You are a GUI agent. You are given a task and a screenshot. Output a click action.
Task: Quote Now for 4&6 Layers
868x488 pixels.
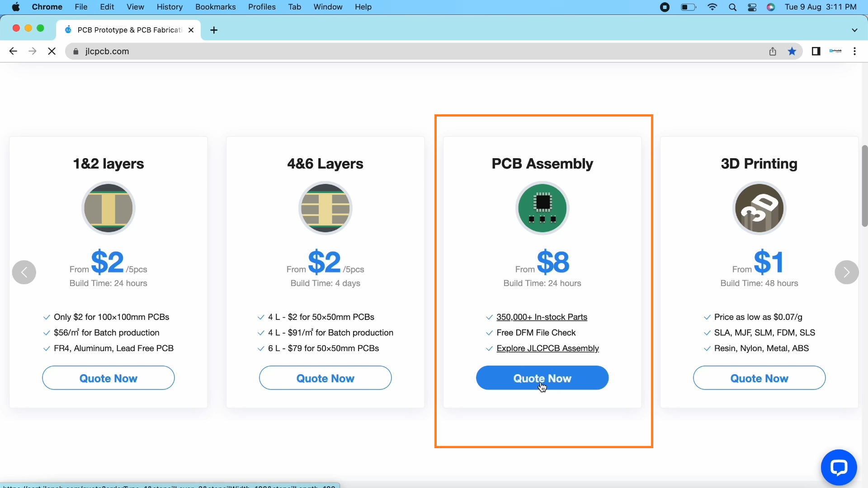click(x=325, y=378)
